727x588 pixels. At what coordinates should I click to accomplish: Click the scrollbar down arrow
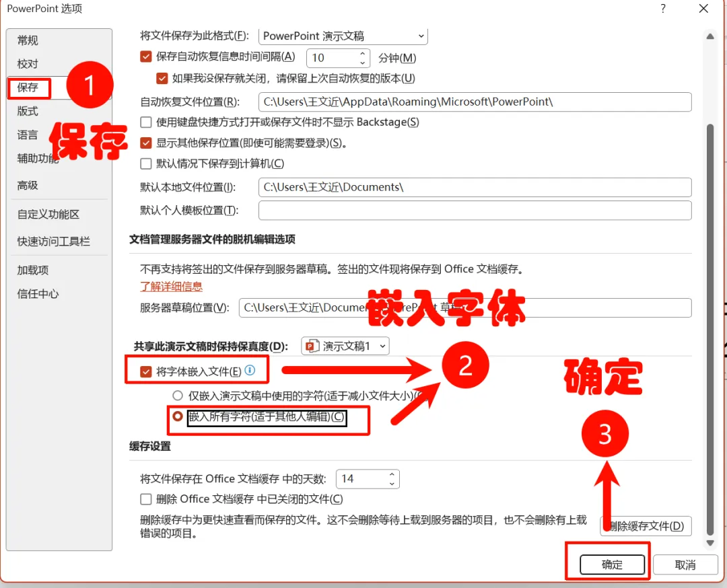click(x=710, y=543)
